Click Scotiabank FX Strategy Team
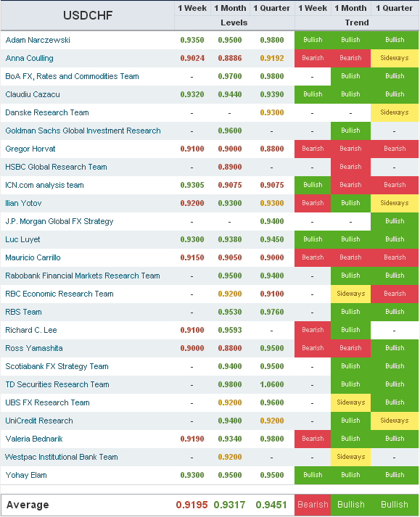 pyautogui.click(x=57, y=367)
